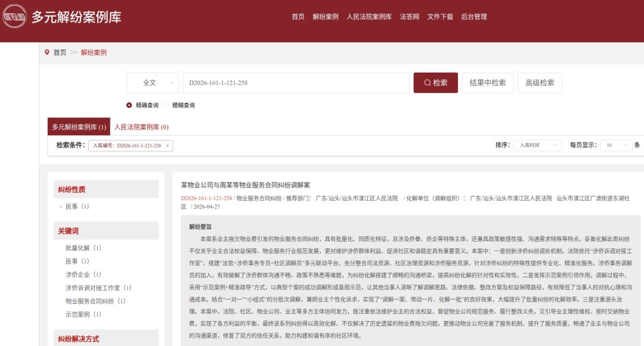
Task: Filter by keyword 示范案例 (1)
Action: pyautogui.click(x=83, y=314)
